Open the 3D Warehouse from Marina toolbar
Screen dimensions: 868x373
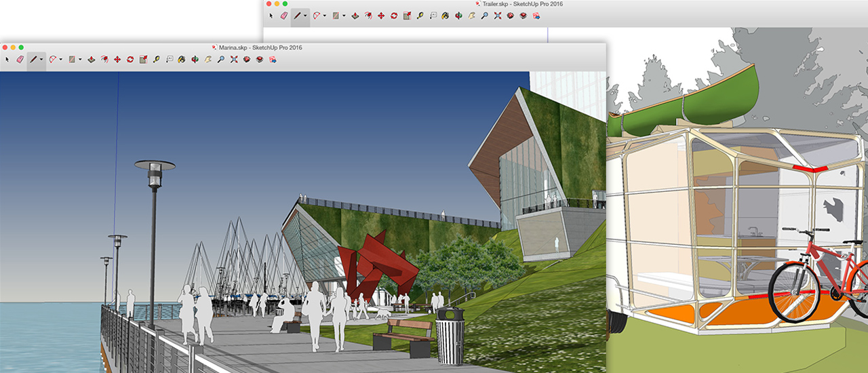click(247, 60)
